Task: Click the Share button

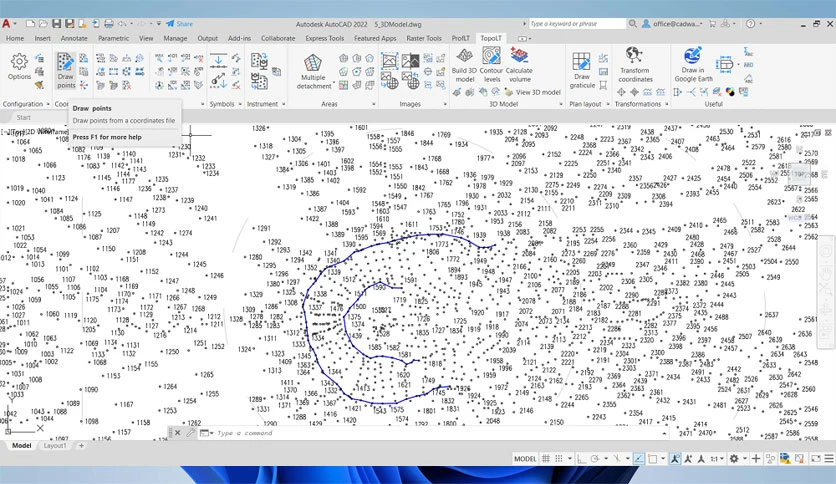Action: pos(180,24)
